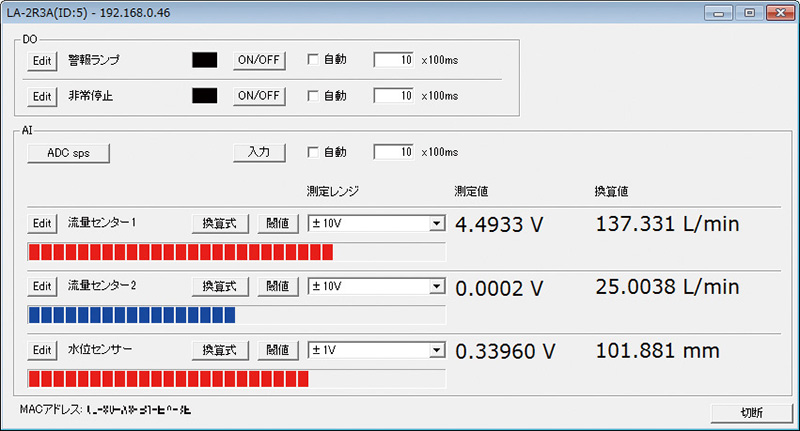
Task: Check the 自動 box beside 入力
Action: pos(313,152)
